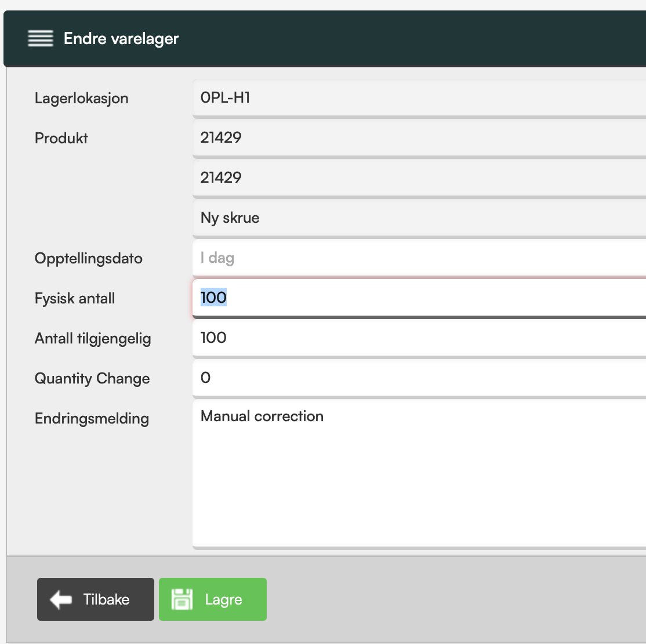This screenshot has width=646, height=644.
Task: Click the second 21429 product field
Action: pos(419,178)
